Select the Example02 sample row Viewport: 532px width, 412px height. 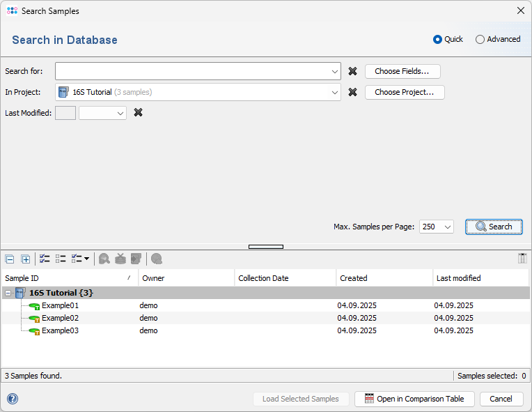tap(60, 318)
